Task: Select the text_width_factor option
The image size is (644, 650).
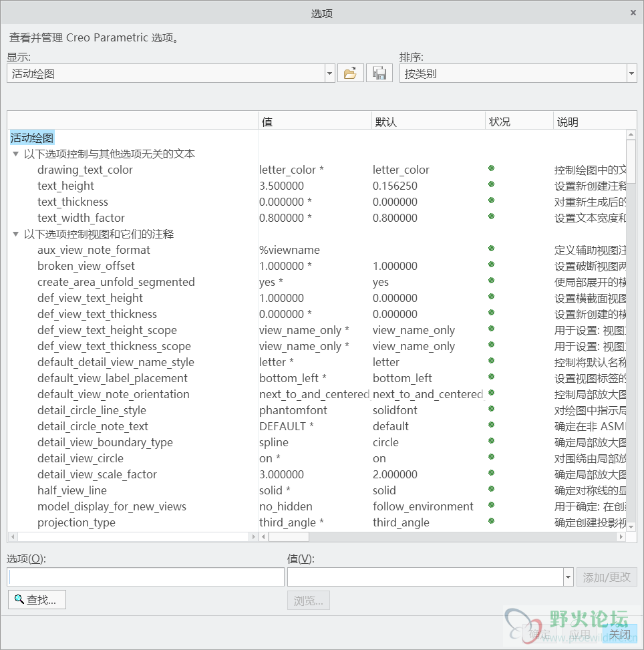Action: [x=81, y=218]
